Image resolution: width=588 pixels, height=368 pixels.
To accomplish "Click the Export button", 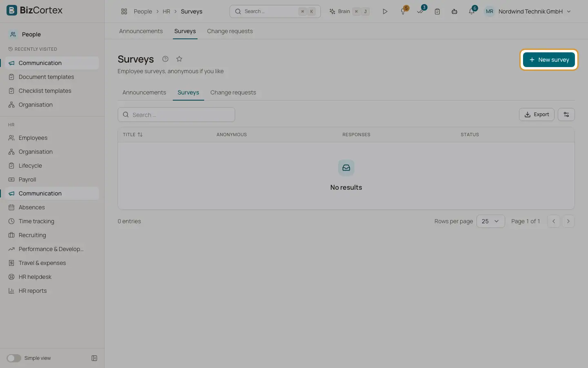I will click(537, 114).
